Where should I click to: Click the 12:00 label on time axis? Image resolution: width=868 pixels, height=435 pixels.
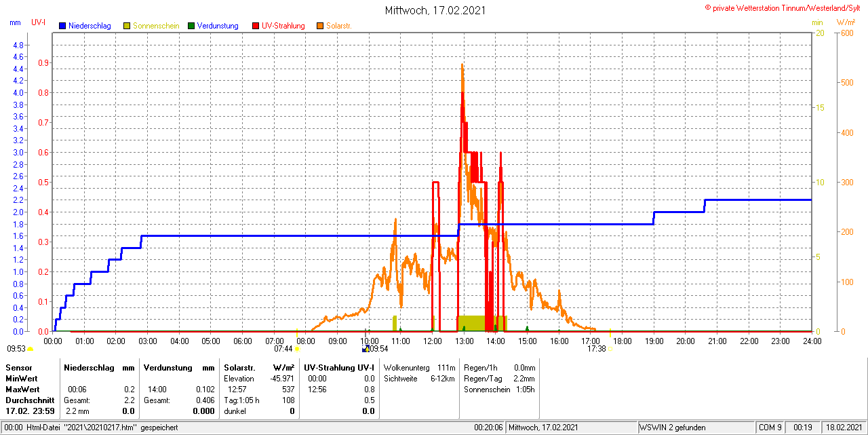tap(432, 341)
